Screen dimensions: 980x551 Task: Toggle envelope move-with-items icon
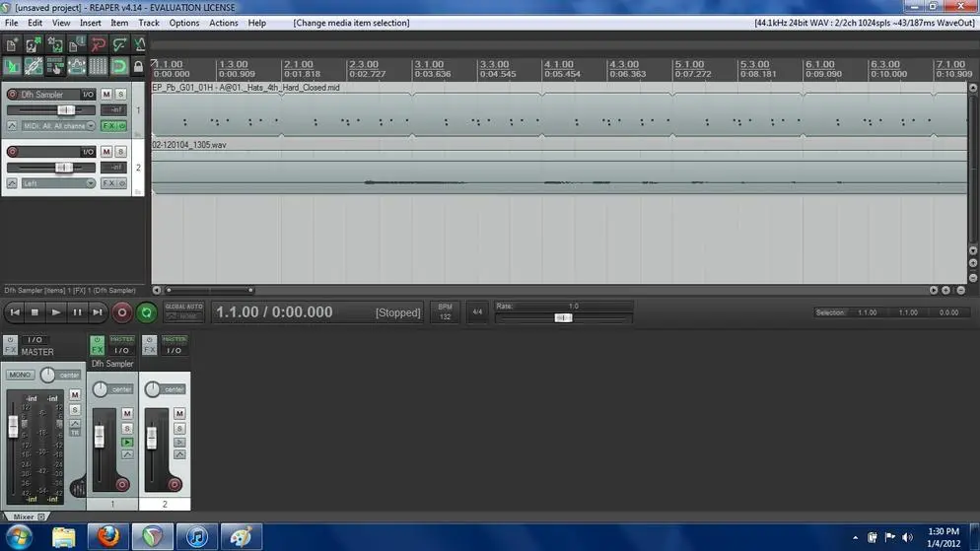76,66
